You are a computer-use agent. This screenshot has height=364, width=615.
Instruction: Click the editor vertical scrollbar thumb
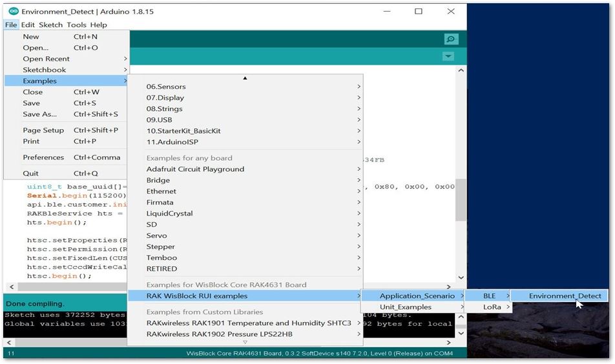(461, 200)
